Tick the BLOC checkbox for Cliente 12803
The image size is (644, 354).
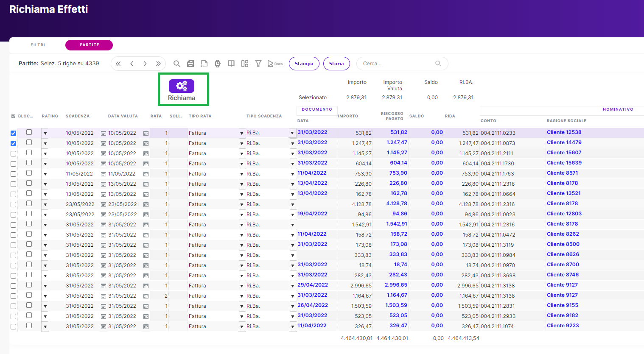pos(29,214)
